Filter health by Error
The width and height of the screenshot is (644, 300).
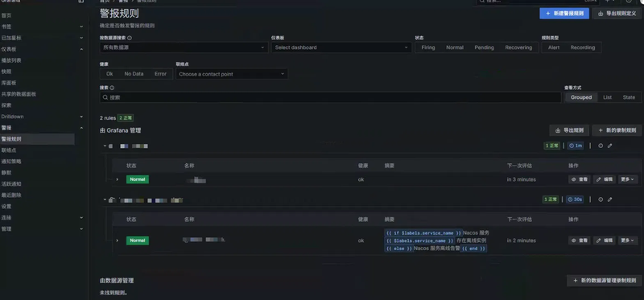160,74
